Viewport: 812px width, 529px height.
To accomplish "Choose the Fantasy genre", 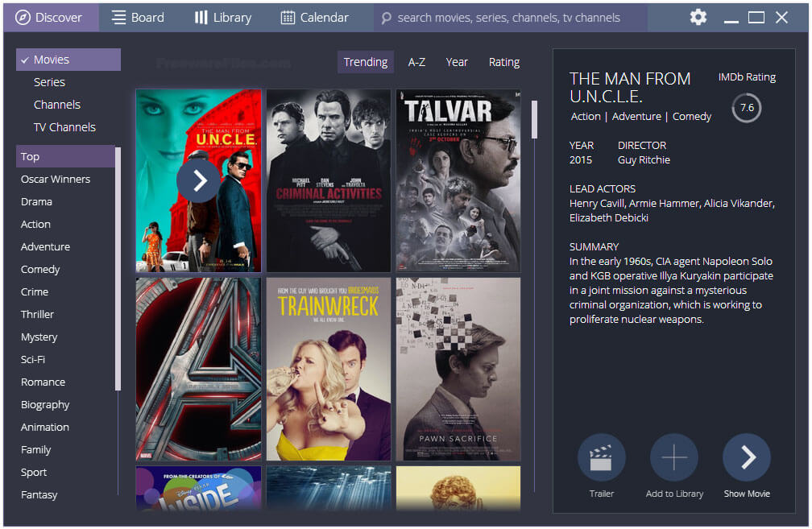I will (39, 495).
